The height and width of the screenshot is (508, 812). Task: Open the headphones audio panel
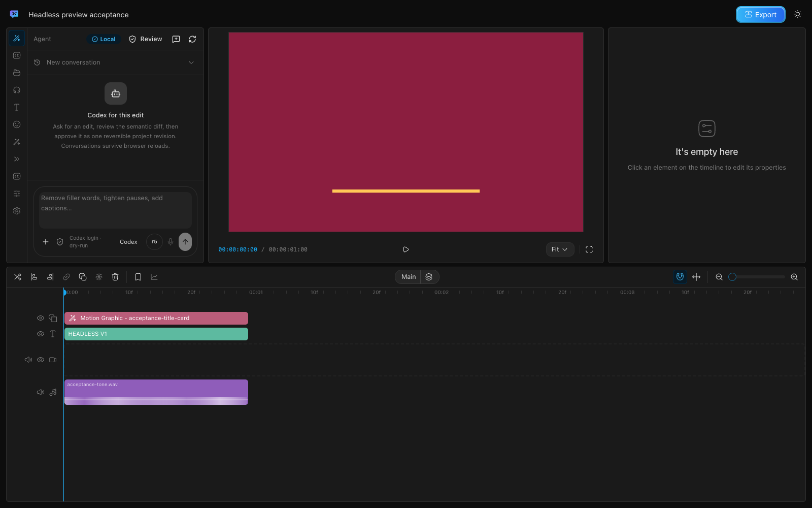click(17, 90)
